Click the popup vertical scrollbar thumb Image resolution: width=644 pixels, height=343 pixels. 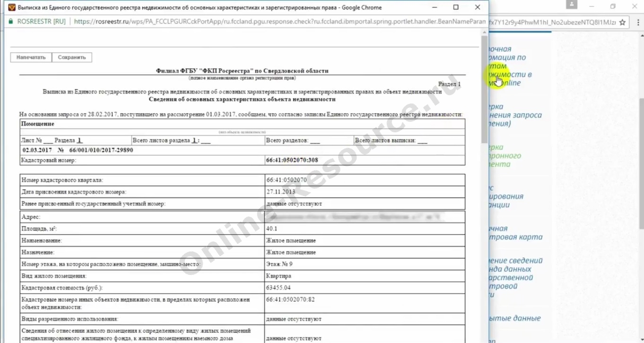click(x=484, y=89)
